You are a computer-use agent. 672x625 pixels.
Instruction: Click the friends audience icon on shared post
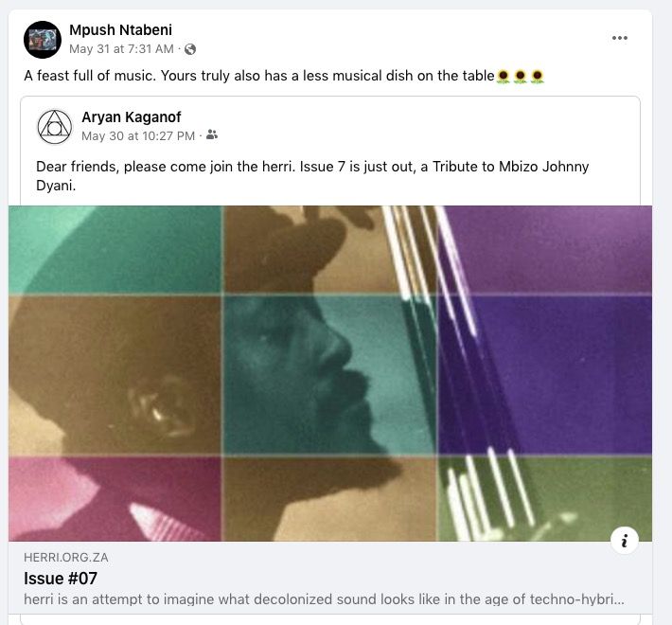click(212, 135)
